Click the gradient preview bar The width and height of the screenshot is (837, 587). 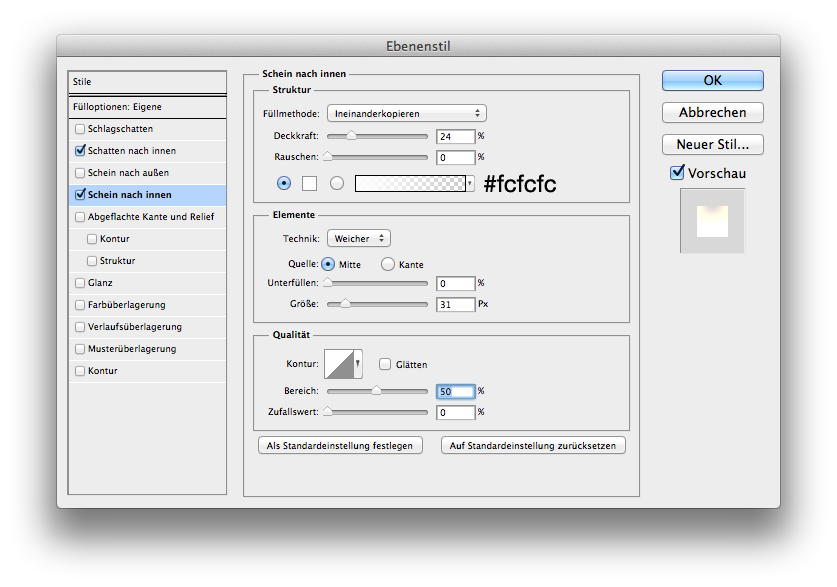tap(410, 183)
